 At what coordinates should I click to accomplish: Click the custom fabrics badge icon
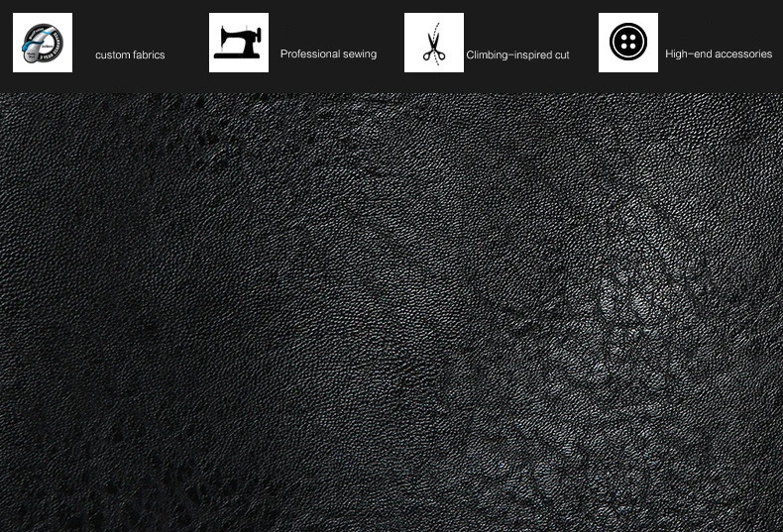pos(43,43)
